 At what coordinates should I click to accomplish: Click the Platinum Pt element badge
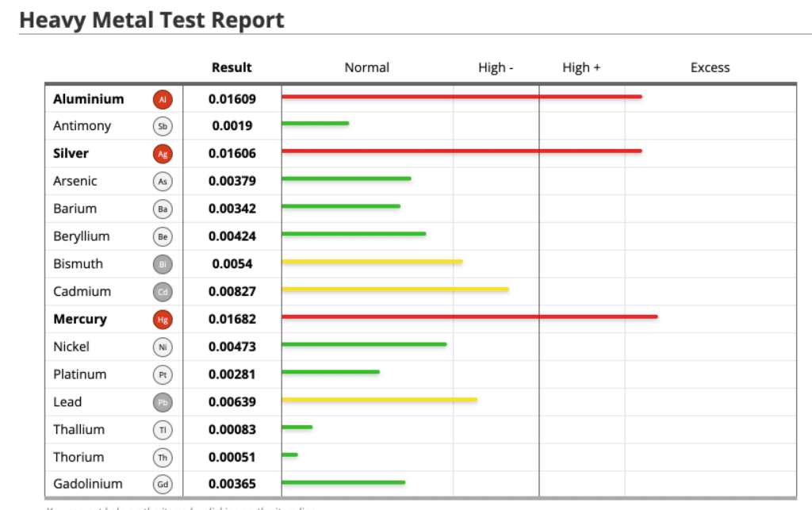(x=163, y=375)
